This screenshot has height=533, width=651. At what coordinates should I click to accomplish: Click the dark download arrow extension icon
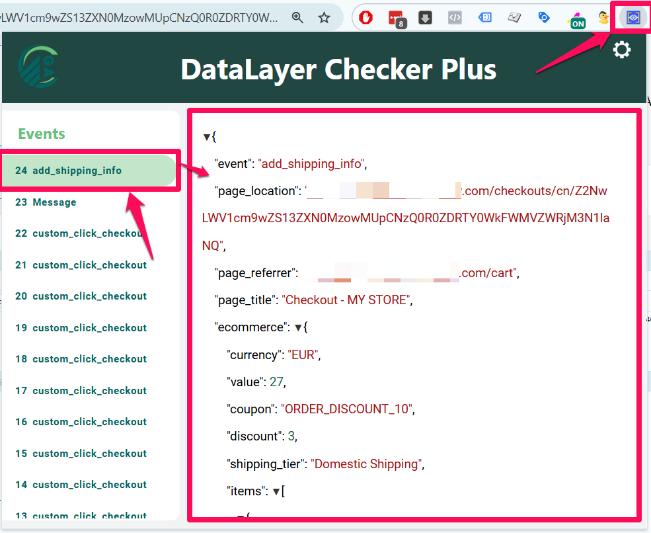(425, 18)
